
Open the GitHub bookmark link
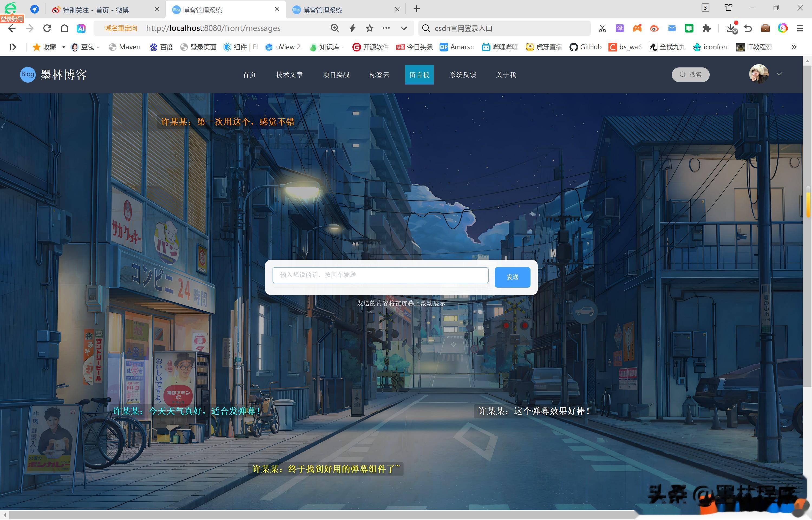point(586,47)
